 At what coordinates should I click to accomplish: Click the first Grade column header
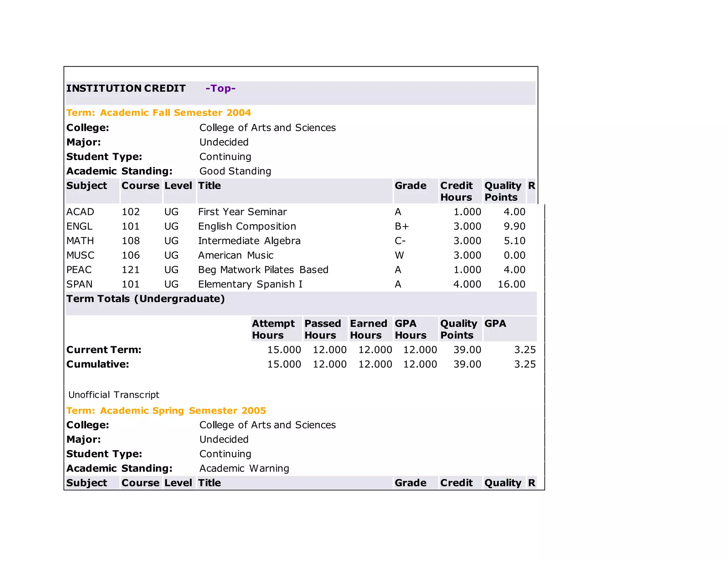pyautogui.click(x=410, y=186)
